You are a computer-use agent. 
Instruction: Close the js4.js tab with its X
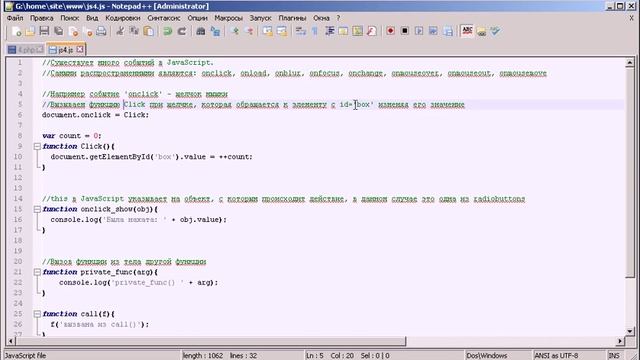[80, 49]
